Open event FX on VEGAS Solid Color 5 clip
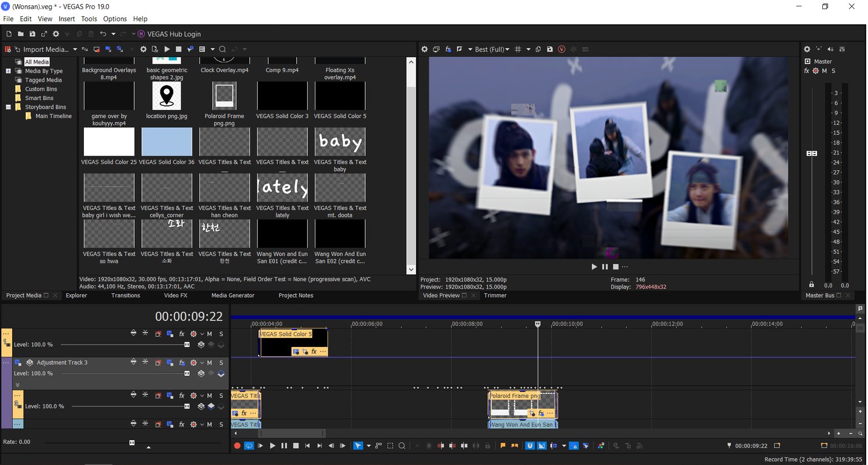868x465 pixels. click(314, 352)
